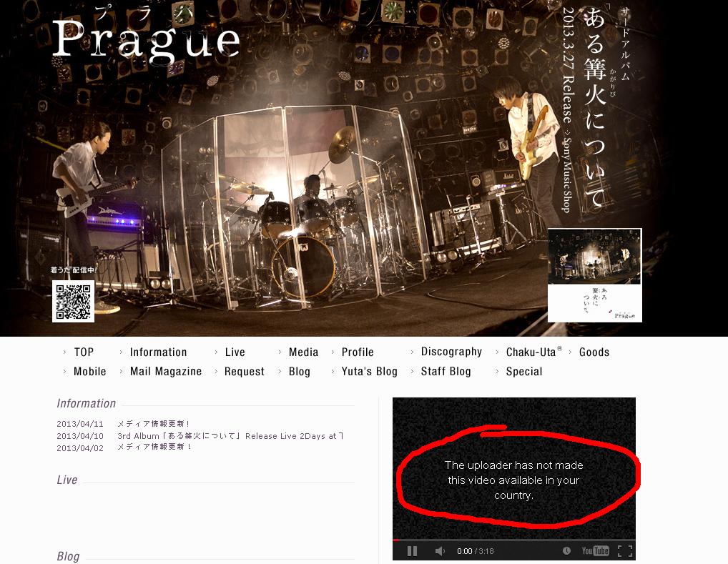Open the Request page
Image resolution: width=728 pixels, height=564 pixels.
[244, 372]
